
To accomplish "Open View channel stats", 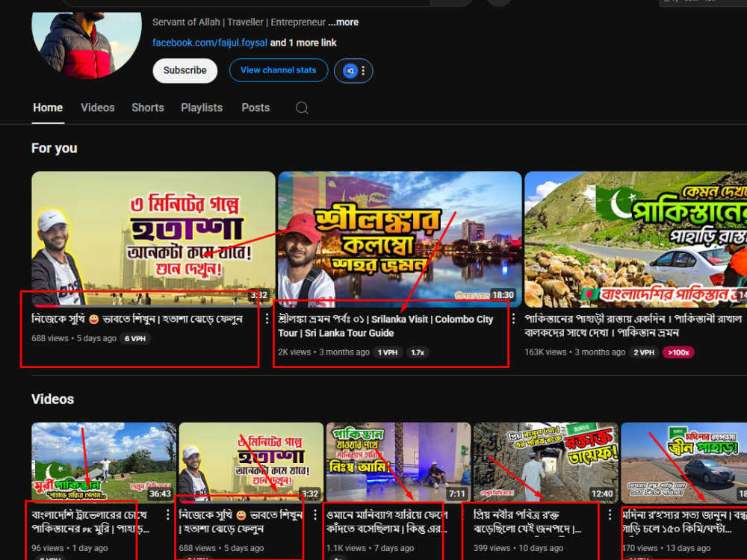I will click(x=278, y=70).
